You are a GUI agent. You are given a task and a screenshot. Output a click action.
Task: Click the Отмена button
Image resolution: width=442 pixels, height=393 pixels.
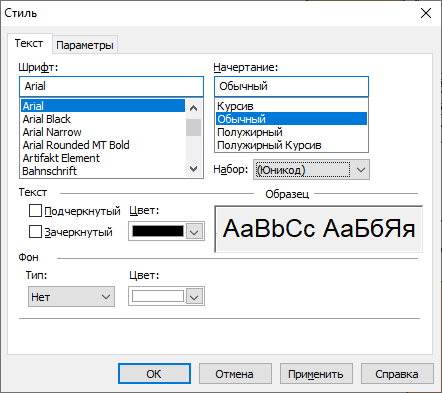point(235,374)
